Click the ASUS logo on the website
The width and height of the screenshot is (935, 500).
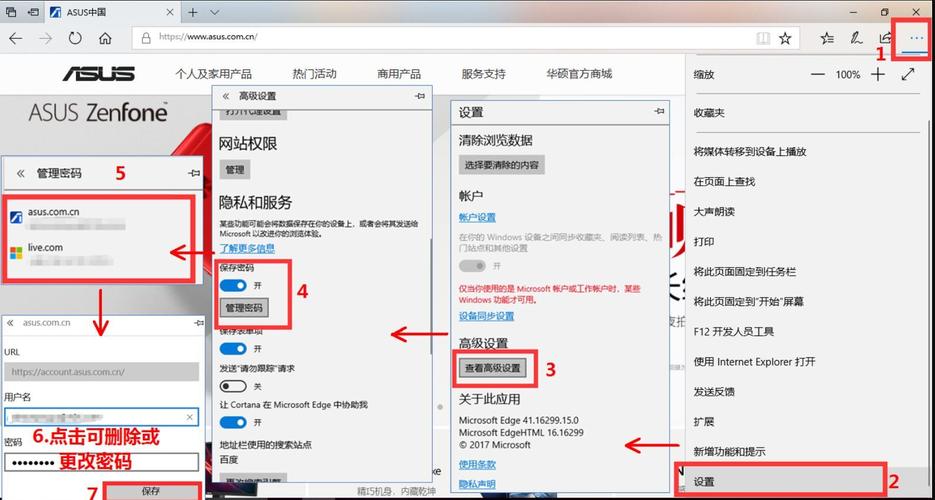99,74
